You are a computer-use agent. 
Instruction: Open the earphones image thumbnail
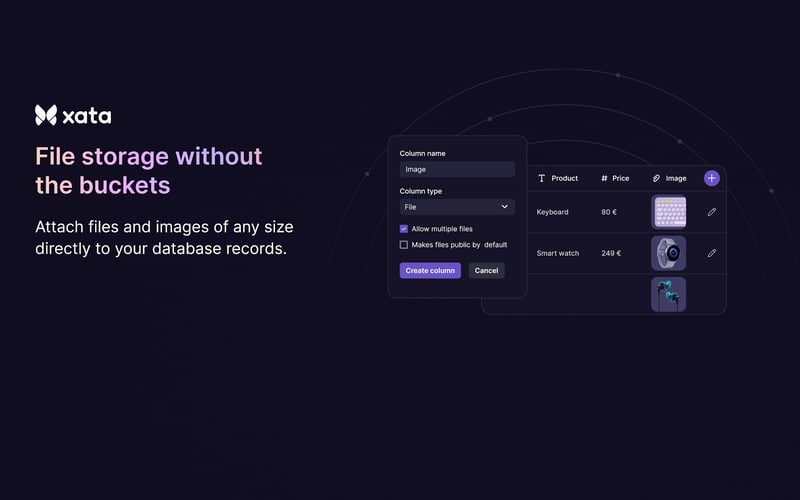pos(668,294)
